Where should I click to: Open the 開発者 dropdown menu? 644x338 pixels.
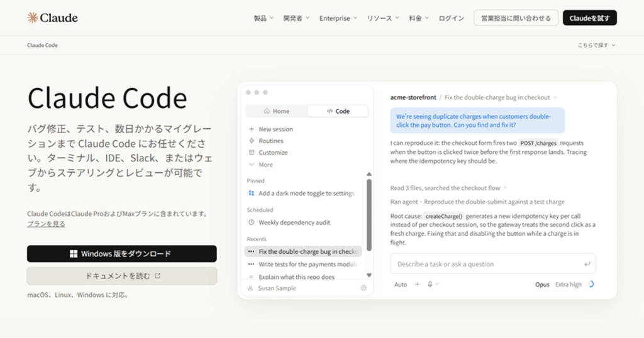(x=296, y=18)
